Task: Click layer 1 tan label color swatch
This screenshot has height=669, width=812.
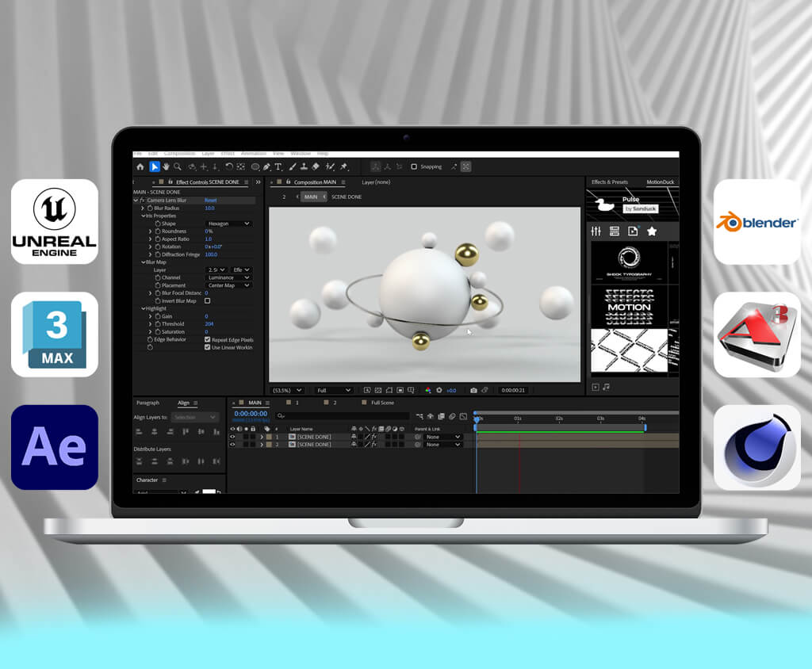Action: 269,437
